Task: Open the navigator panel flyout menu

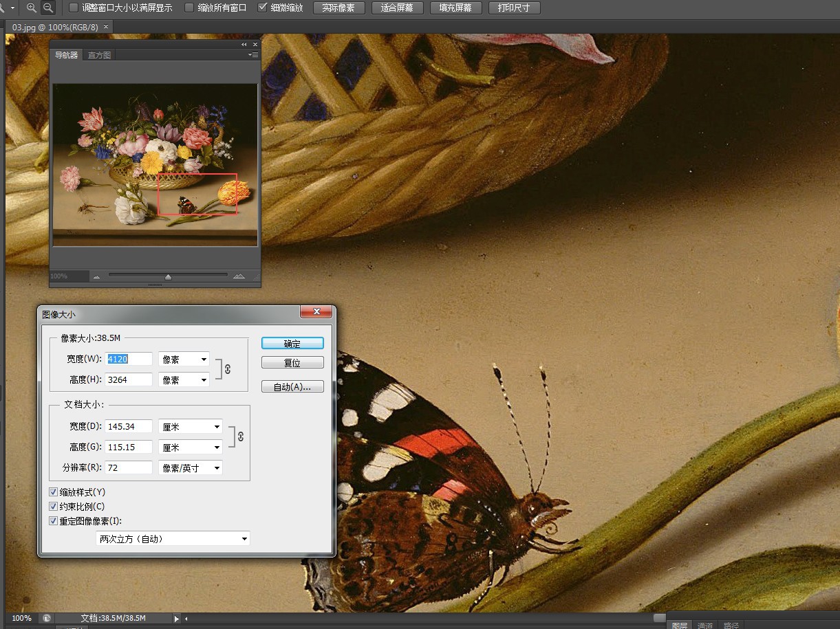Action: 253,54
